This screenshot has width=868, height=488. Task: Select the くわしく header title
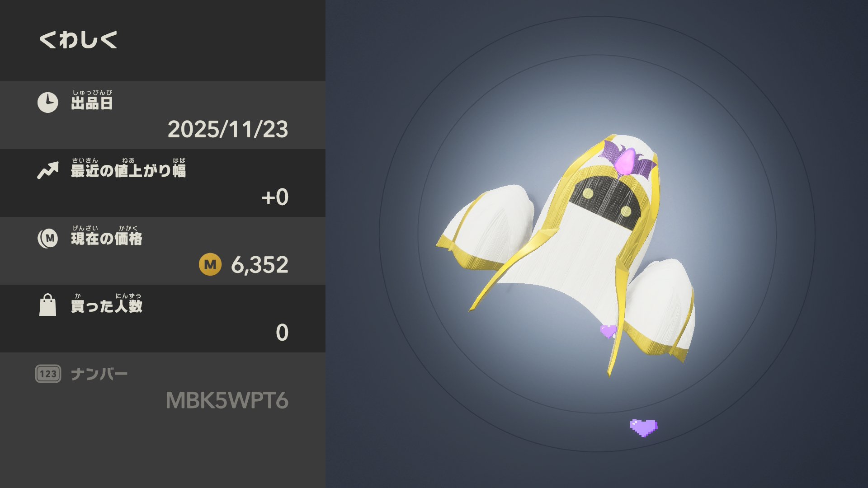(x=78, y=40)
